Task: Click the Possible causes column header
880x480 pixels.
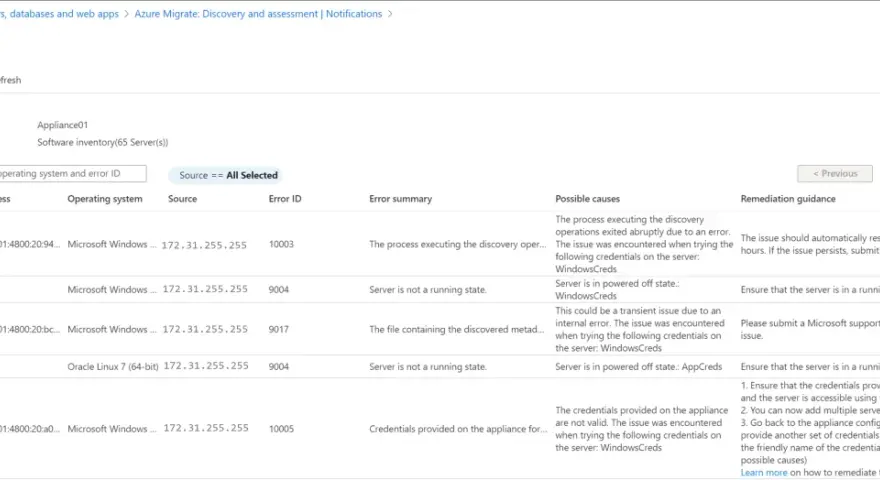Action: pyautogui.click(x=588, y=199)
